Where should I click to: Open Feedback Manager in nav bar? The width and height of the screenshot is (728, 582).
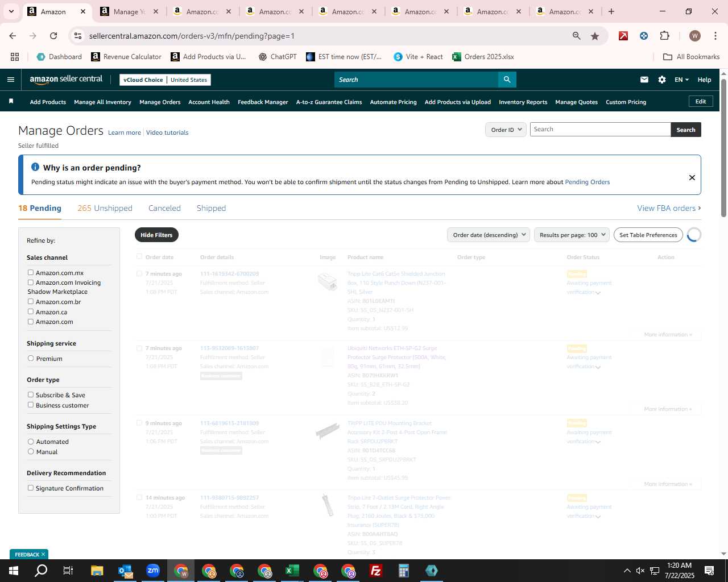[263, 102]
